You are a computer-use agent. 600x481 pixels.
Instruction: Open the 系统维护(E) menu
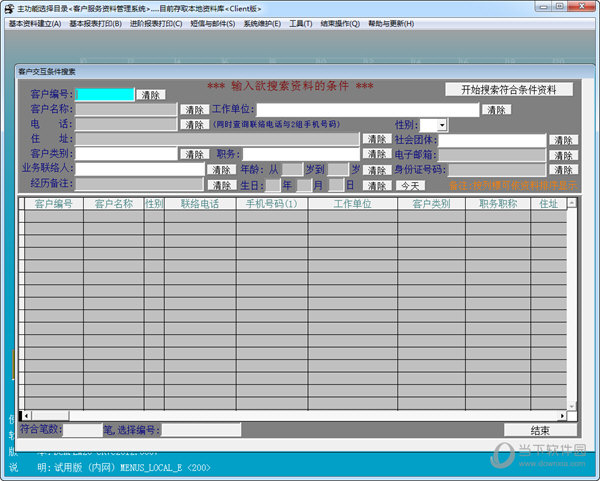click(x=262, y=24)
